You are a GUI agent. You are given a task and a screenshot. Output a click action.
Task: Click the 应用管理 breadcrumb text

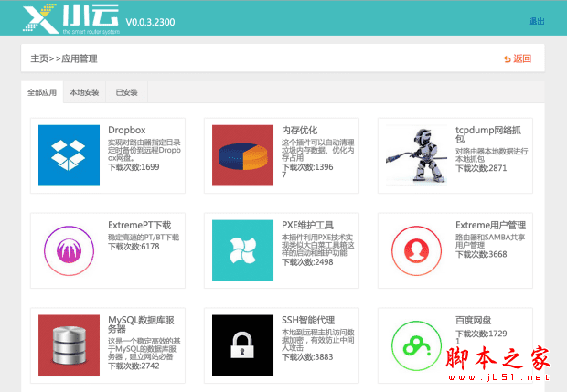(80, 58)
